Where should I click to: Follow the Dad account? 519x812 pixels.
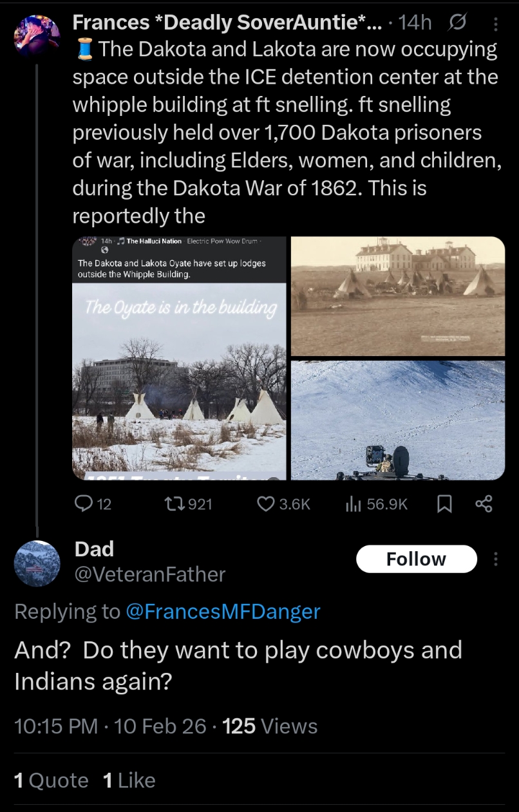pos(416,559)
